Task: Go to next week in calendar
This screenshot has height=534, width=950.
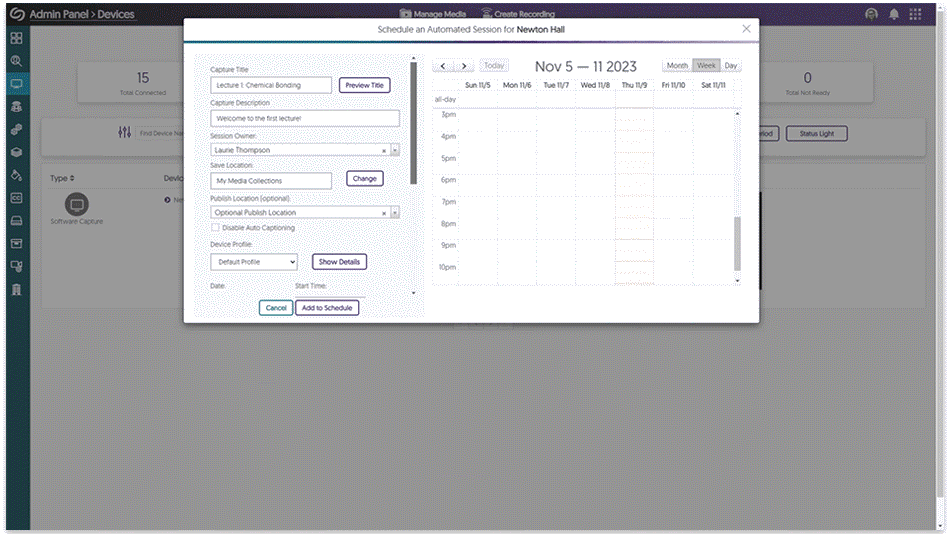Action: 464,65
